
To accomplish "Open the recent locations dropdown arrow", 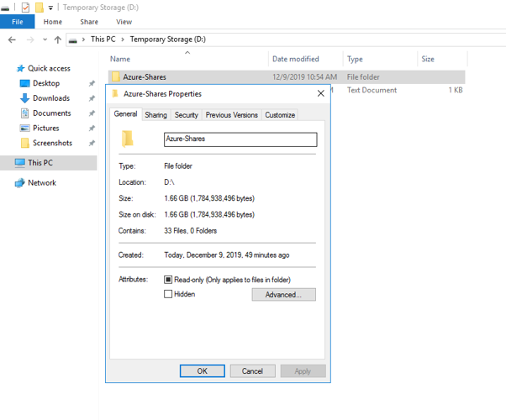I will click(x=45, y=39).
